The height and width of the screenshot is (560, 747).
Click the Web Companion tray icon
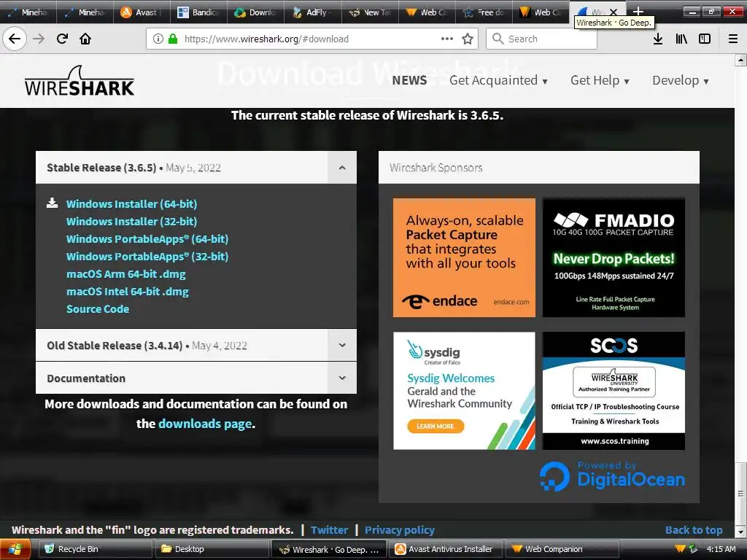pos(680,548)
